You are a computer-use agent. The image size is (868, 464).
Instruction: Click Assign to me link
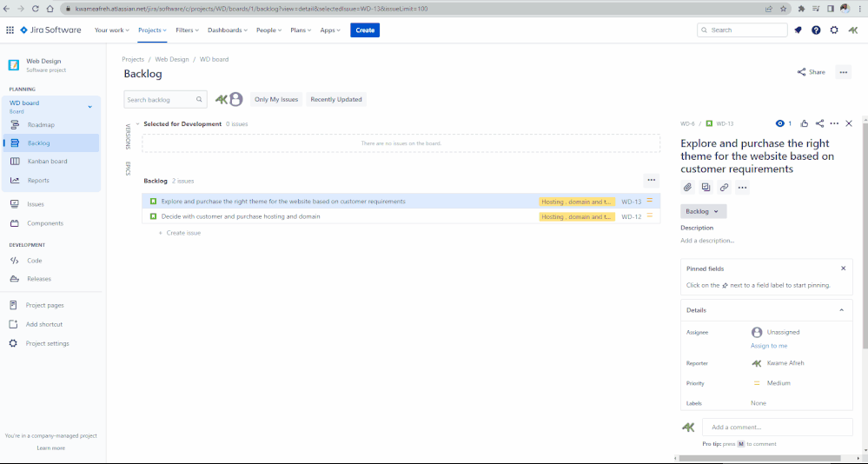pos(768,346)
